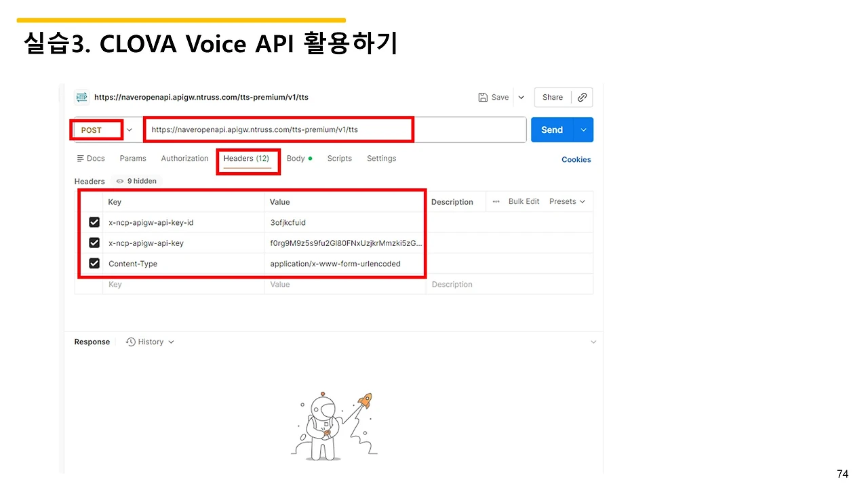Click the Response label
This screenshot has height=488, width=868.
coord(92,342)
